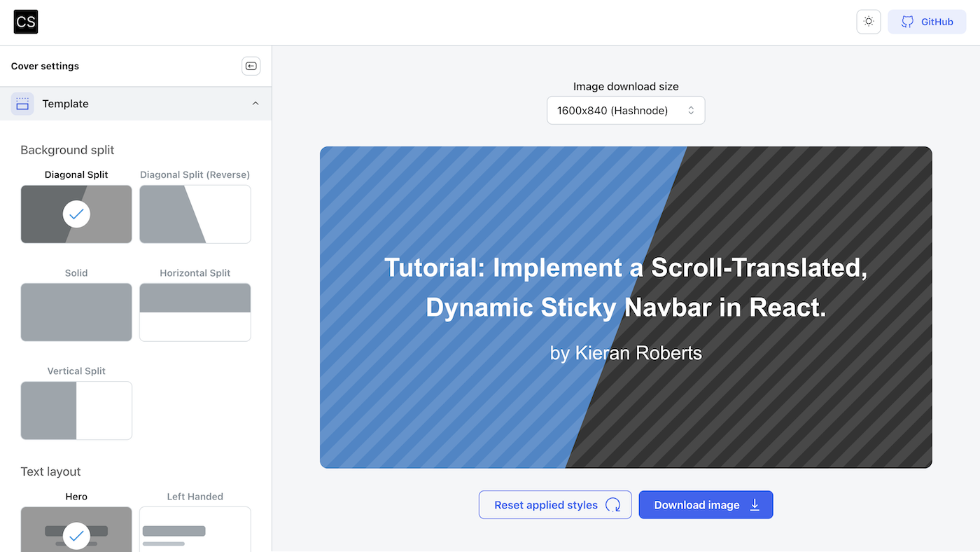Click the CS logo icon
This screenshot has height=552, width=980.
pyautogui.click(x=26, y=22)
